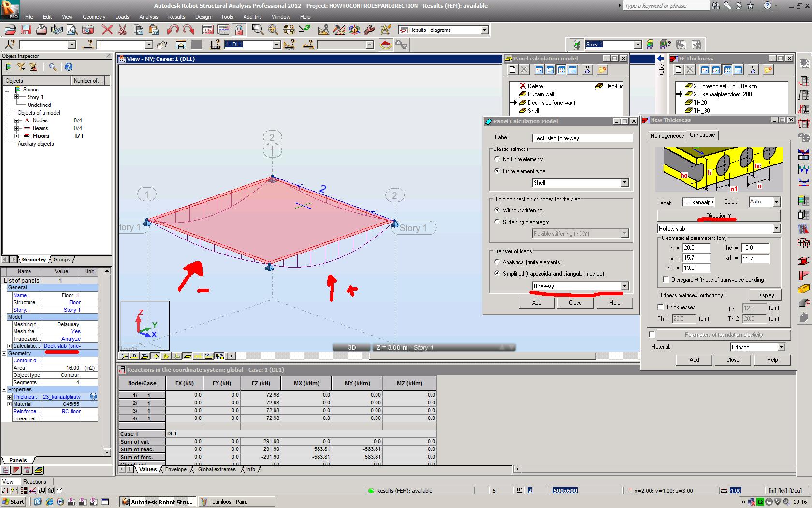Select the Finite element type radio button
Screen dimensions: 812x508
click(497, 171)
